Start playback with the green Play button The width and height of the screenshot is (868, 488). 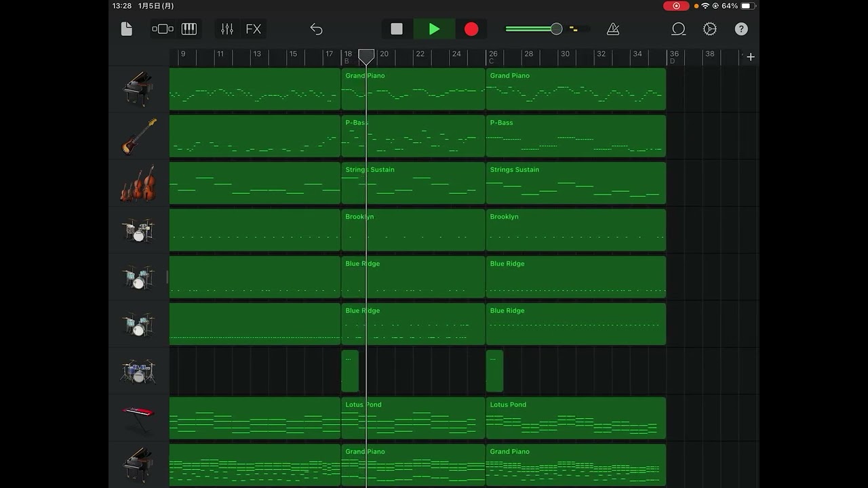coord(434,29)
